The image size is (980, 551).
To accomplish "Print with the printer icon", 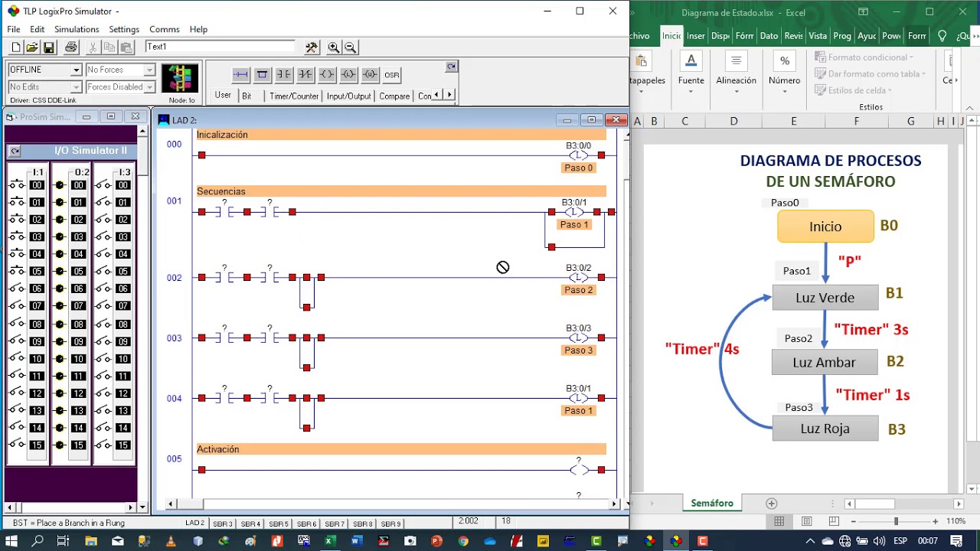I will [71, 47].
